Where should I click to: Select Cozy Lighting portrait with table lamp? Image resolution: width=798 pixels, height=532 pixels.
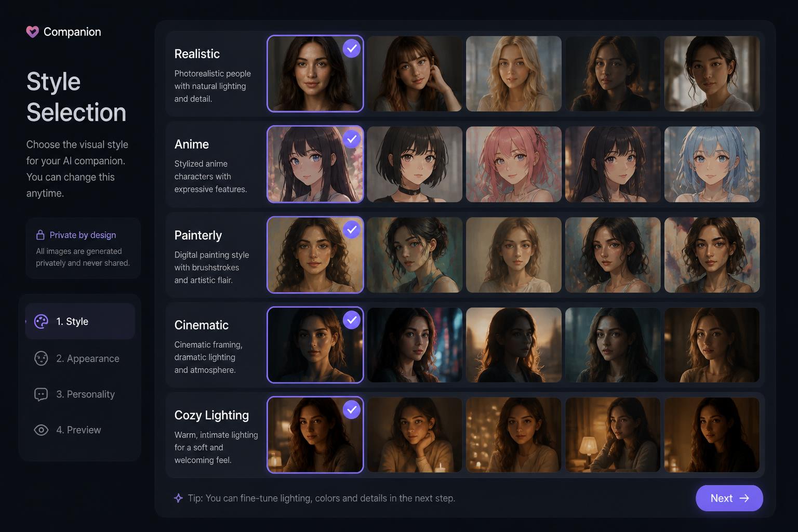tap(613, 435)
